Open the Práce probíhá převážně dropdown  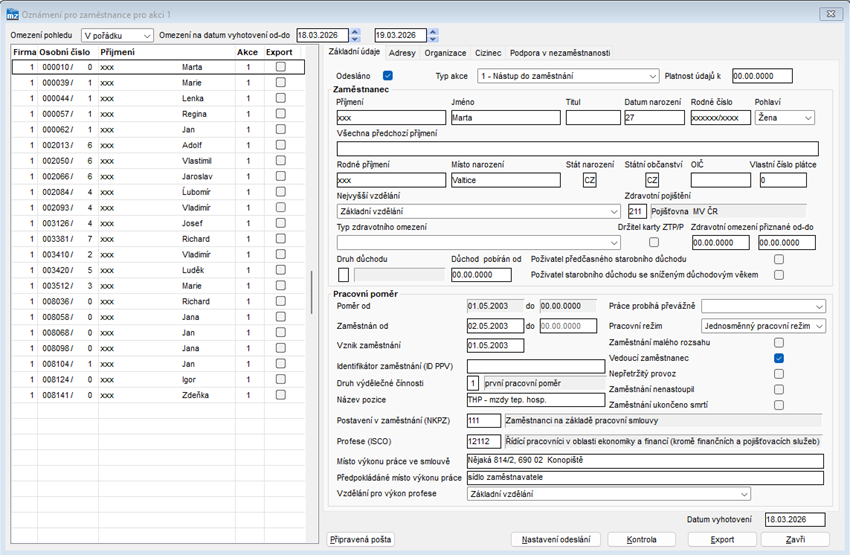(x=763, y=306)
